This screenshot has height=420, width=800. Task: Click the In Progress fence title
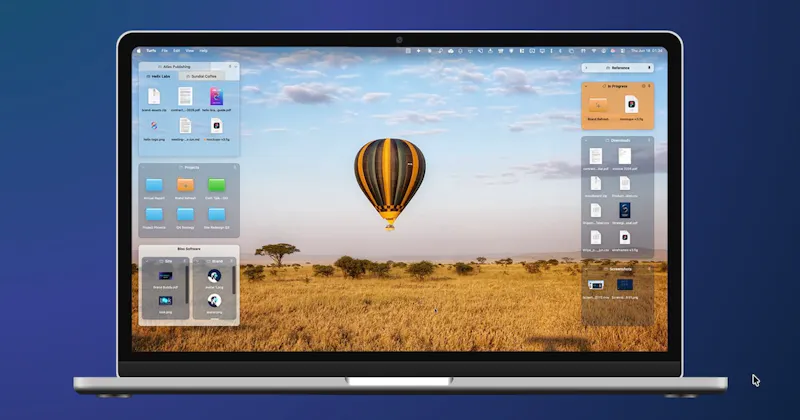[x=617, y=86]
